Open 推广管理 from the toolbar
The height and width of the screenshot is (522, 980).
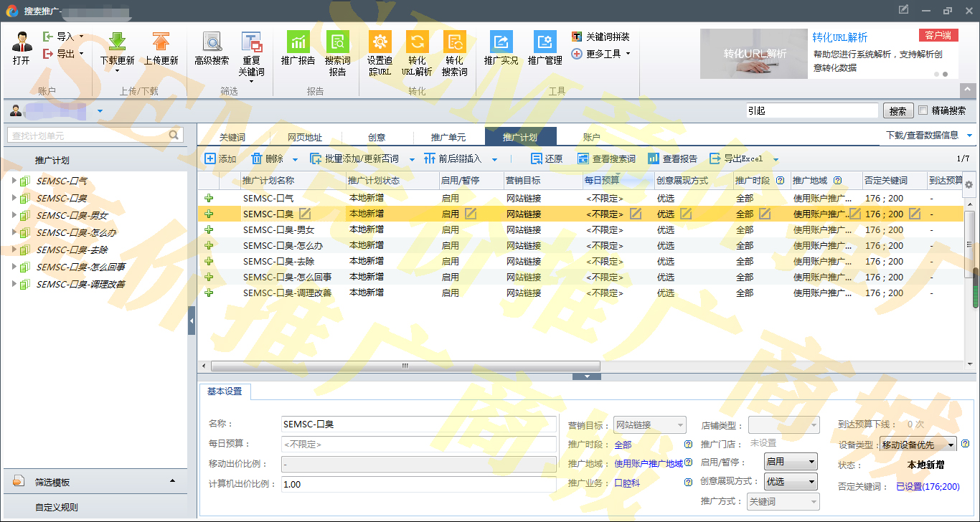545,42
